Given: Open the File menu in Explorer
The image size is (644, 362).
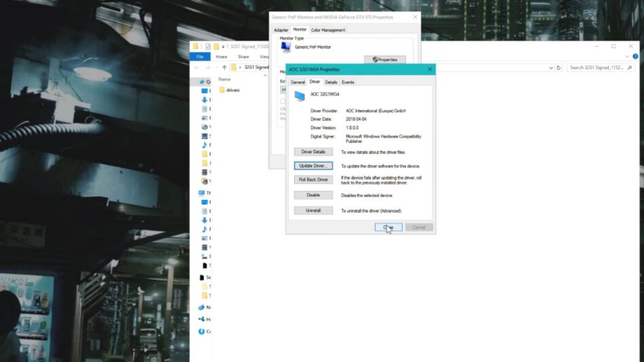Looking at the screenshot, I should click(200, 57).
